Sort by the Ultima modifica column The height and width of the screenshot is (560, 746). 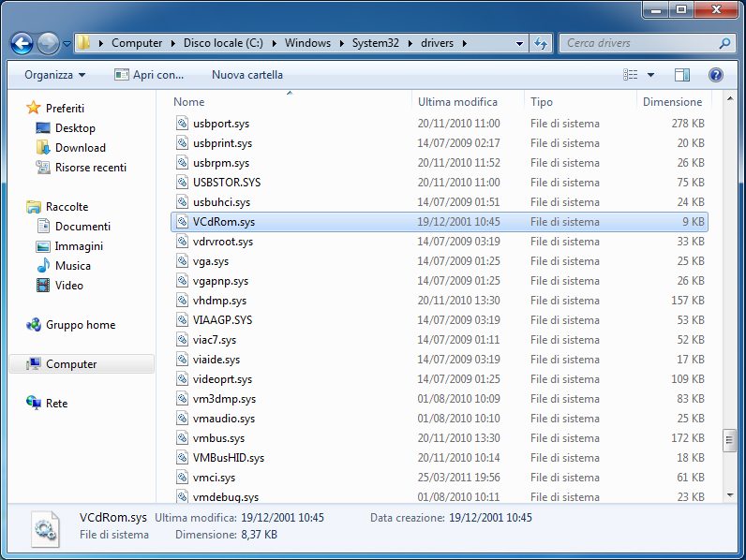(x=457, y=102)
